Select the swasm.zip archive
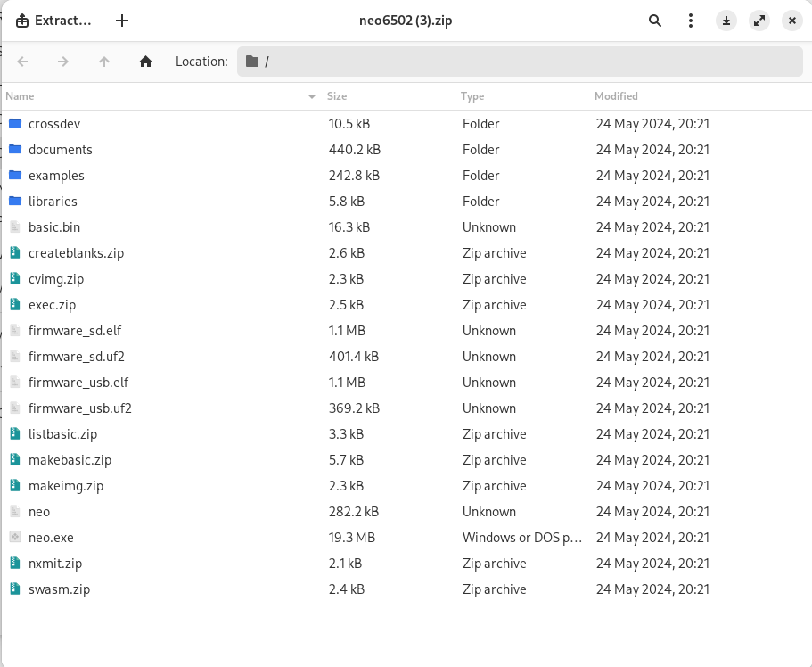This screenshot has height=667, width=812. point(59,589)
